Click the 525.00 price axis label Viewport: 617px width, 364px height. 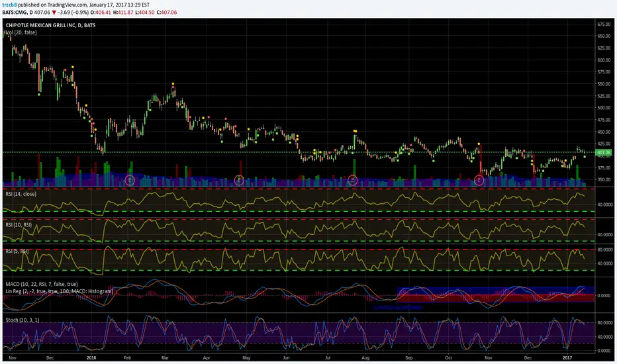603,96
